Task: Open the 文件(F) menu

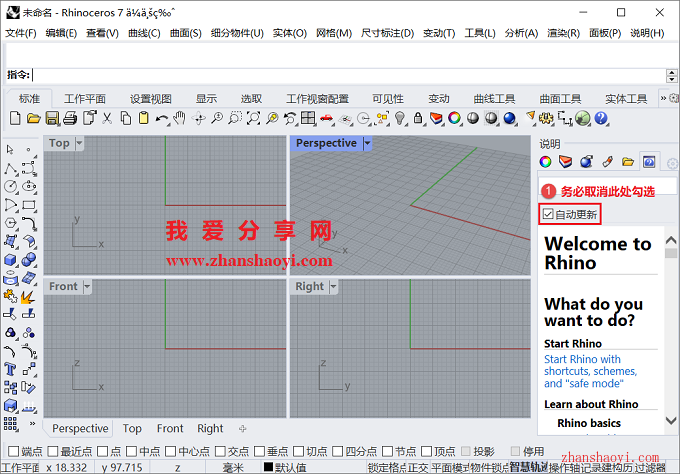Action: [20, 33]
